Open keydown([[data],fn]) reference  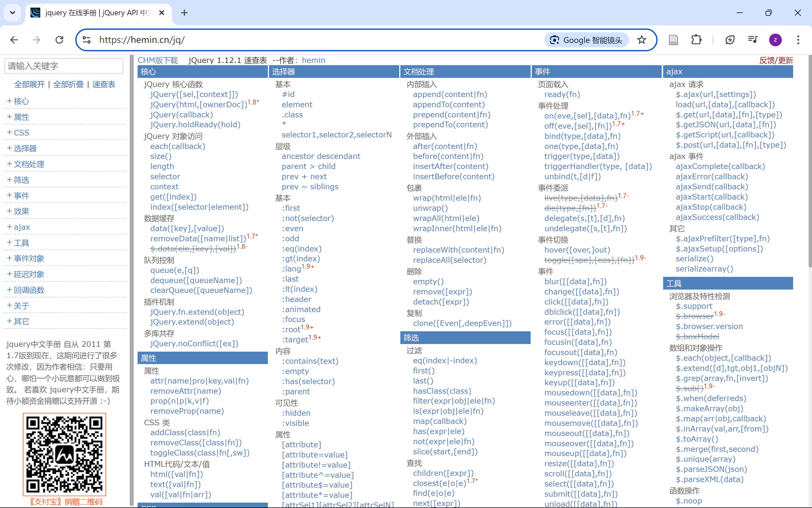[585, 363]
